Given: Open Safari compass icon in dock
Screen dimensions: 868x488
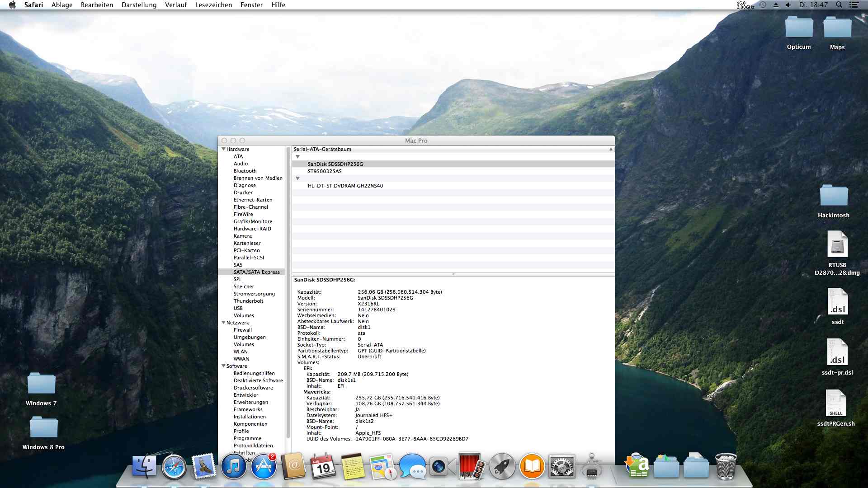Looking at the screenshot, I should click(x=174, y=467).
